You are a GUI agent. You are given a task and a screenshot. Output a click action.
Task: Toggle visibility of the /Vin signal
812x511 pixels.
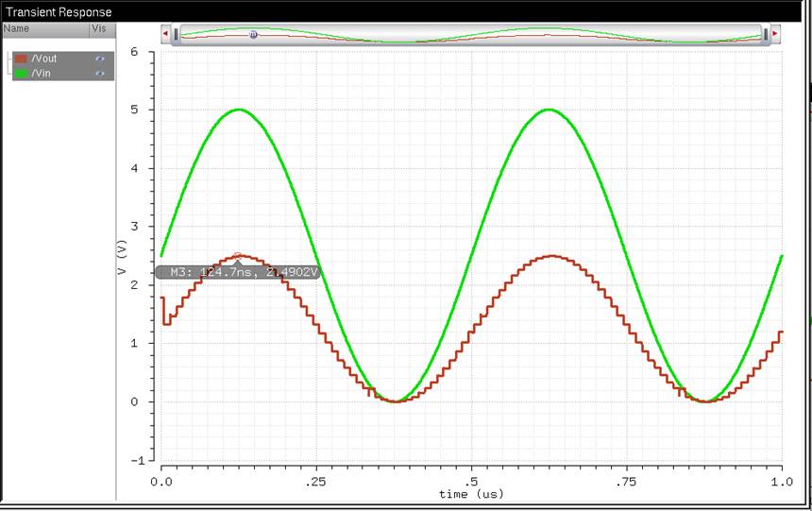(100, 73)
